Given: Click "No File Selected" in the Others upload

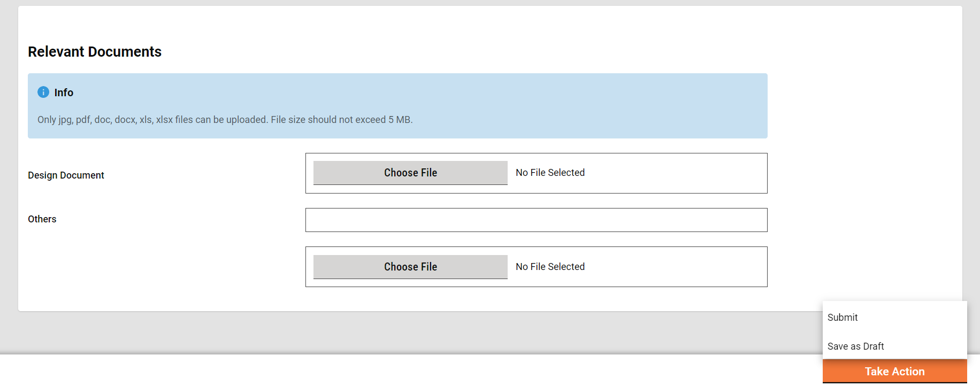Looking at the screenshot, I should tap(550, 267).
